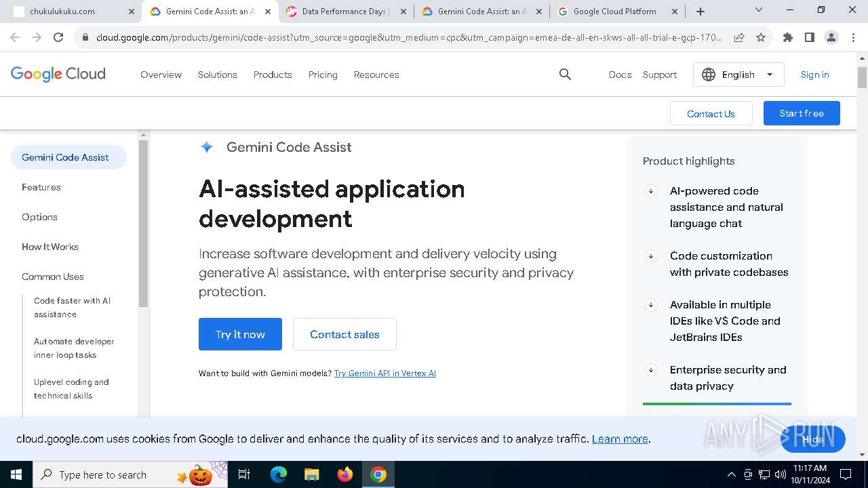Launch Firefox from the taskbar
The height and width of the screenshot is (488, 868).
pyautogui.click(x=345, y=474)
